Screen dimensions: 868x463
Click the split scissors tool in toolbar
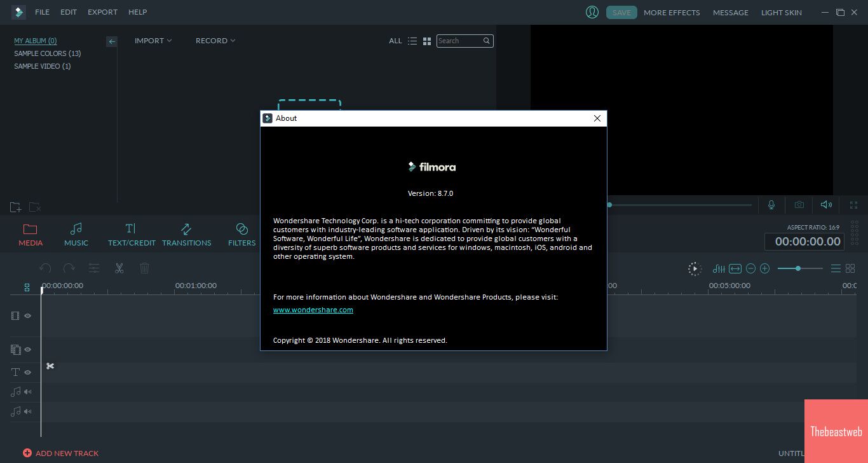119,268
